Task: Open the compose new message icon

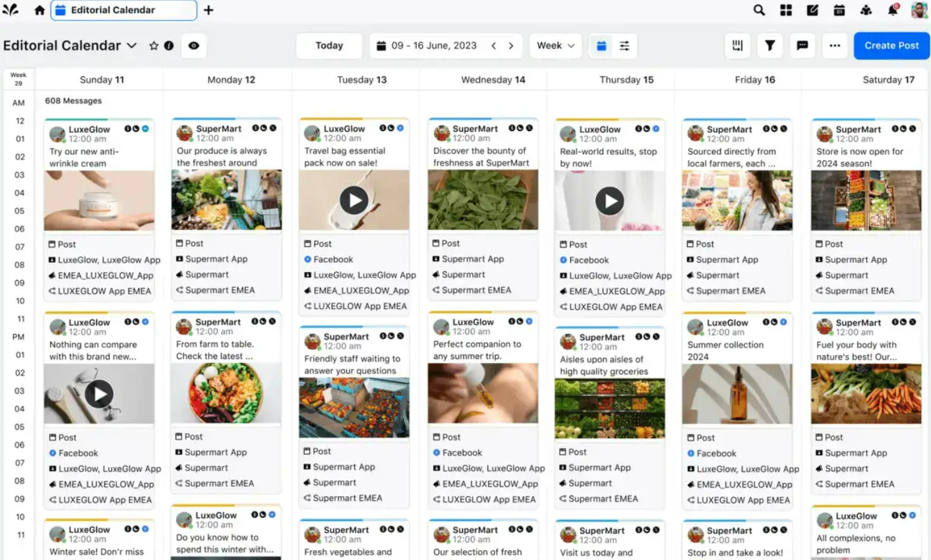Action: (812, 10)
